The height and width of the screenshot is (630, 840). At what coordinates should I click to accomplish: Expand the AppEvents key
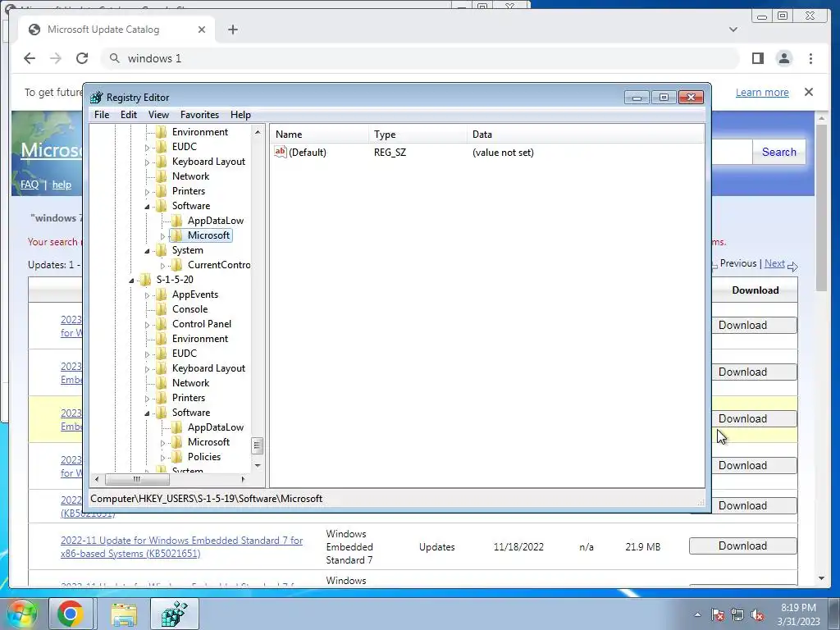pyautogui.click(x=148, y=295)
